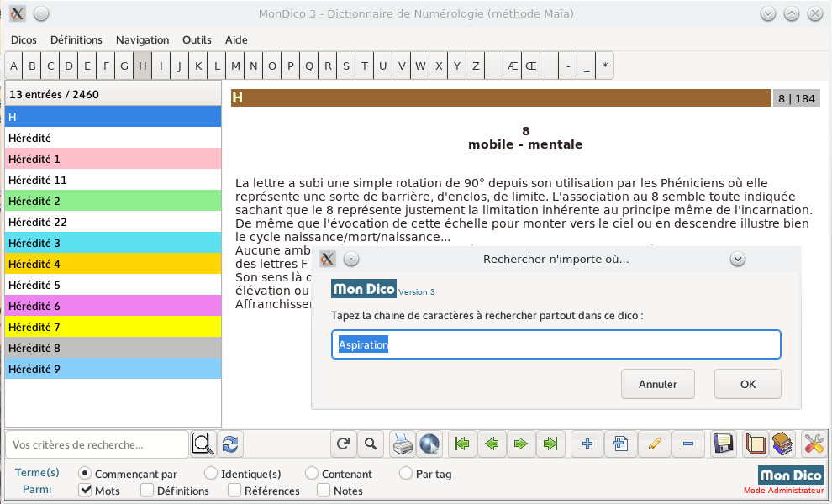The width and height of the screenshot is (832, 504).
Task: Delete entry with the minus icon
Action: point(688,444)
